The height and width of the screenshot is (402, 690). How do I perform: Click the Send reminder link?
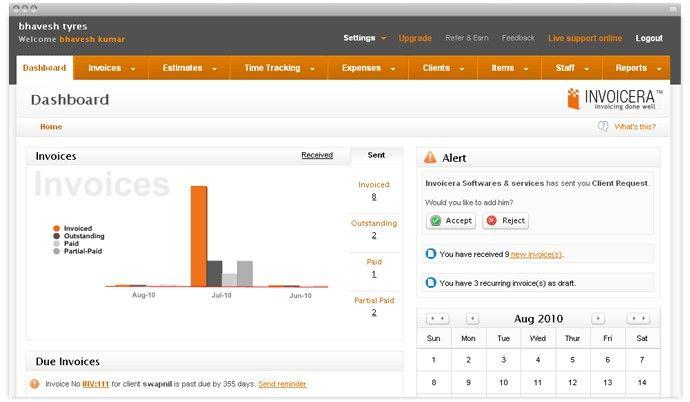[282, 384]
